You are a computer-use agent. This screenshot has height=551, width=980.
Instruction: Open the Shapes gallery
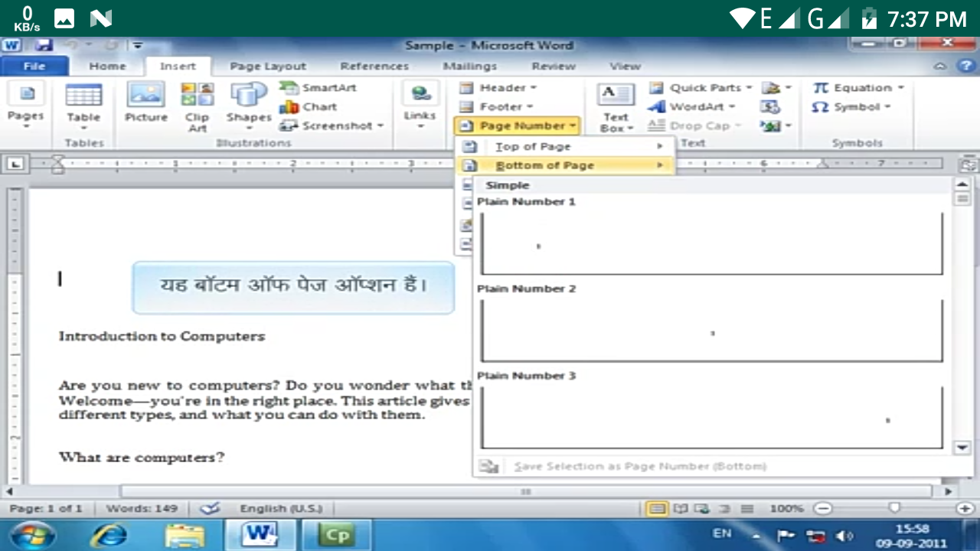[249, 106]
